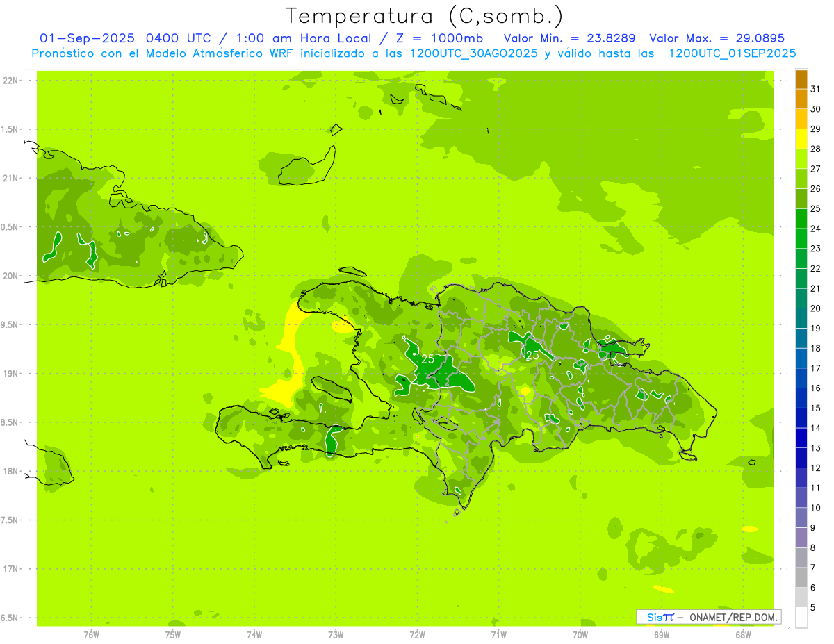The height and width of the screenshot is (644, 834).
Task: Click the orange swatch between 30 and 31
Action: point(801,99)
